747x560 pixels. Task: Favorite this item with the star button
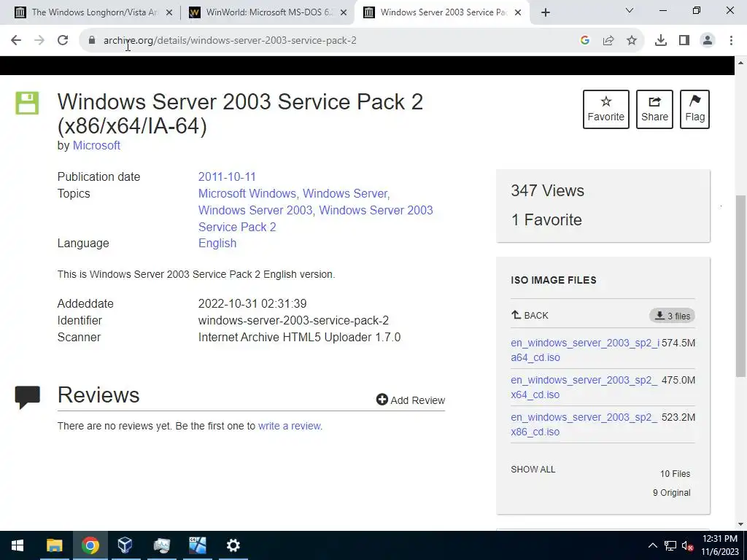point(606,109)
